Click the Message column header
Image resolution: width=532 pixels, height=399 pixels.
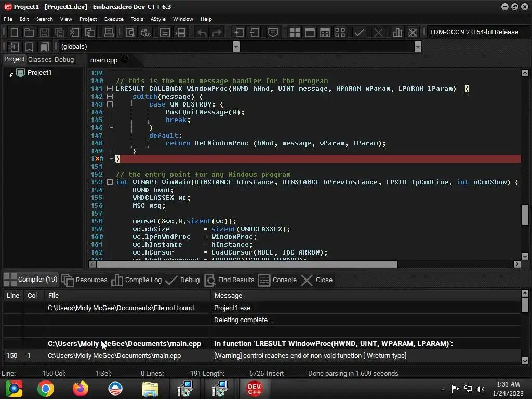pos(366,296)
